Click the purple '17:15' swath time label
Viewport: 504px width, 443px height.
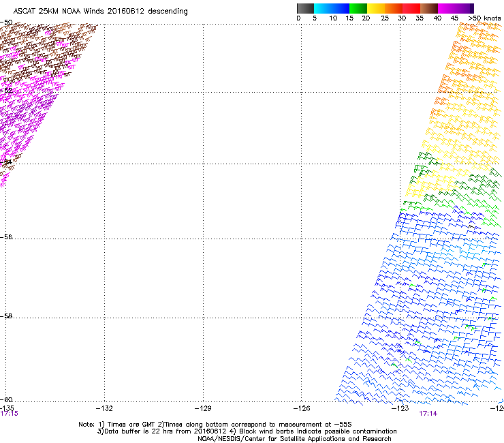[x=9, y=414]
